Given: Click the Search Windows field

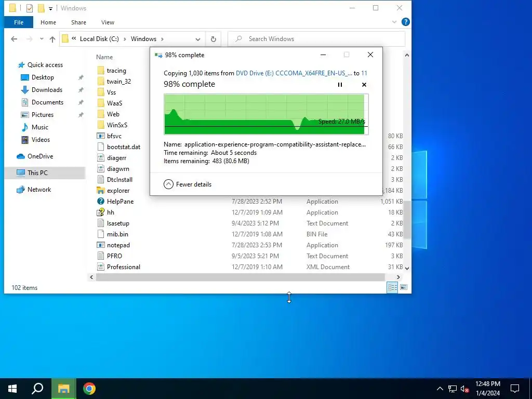Looking at the screenshot, I should [316, 39].
